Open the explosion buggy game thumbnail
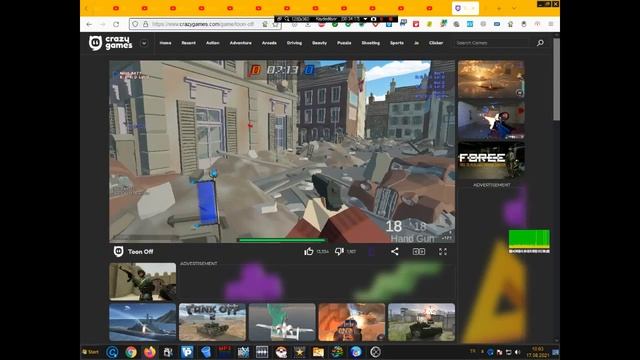The width and height of the screenshot is (640, 360). tap(352, 322)
